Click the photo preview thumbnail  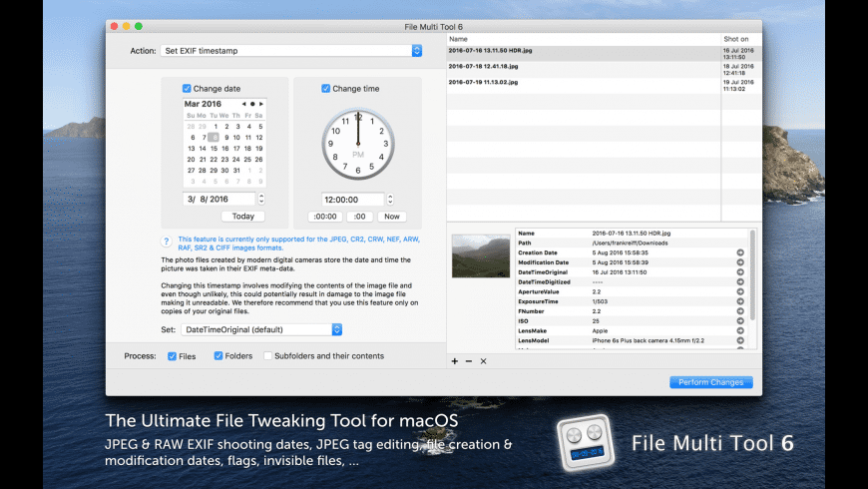481,255
